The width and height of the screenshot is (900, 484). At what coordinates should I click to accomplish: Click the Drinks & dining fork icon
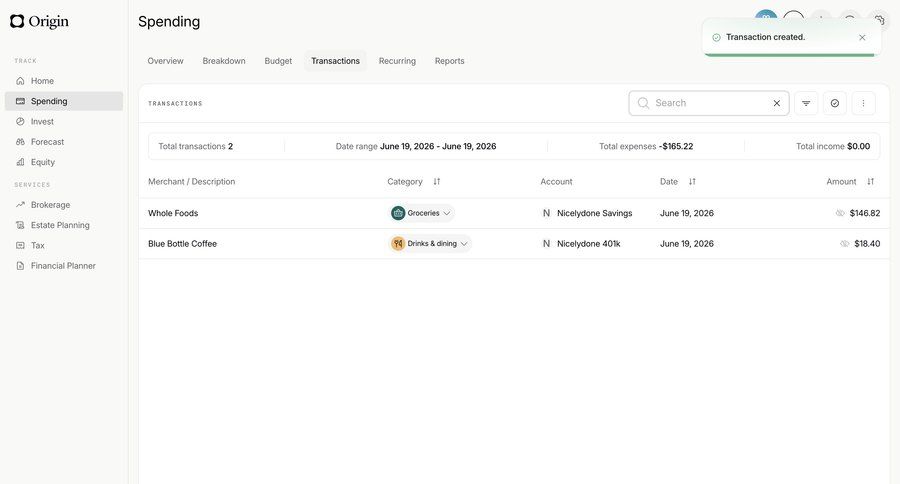[x=398, y=243]
